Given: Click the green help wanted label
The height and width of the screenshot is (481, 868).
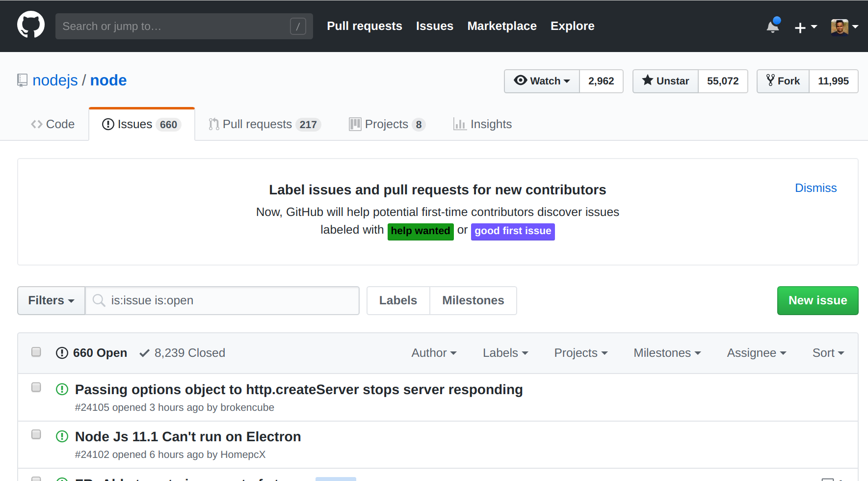Looking at the screenshot, I should [x=421, y=231].
